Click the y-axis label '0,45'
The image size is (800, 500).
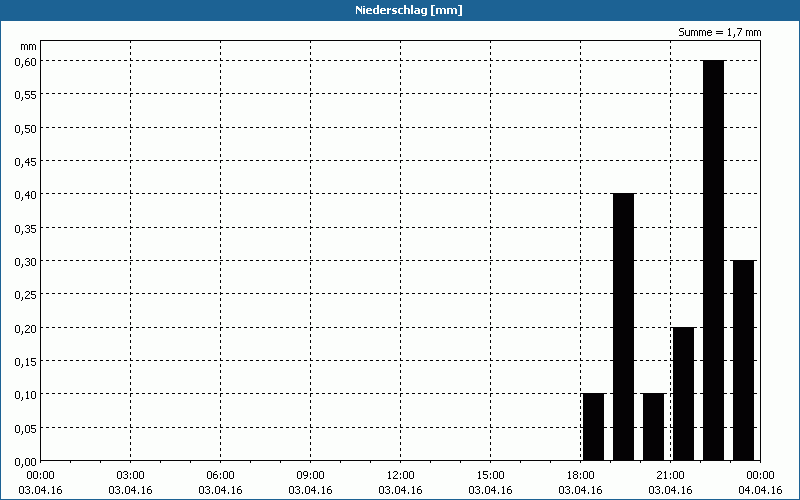tap(26, 161)
